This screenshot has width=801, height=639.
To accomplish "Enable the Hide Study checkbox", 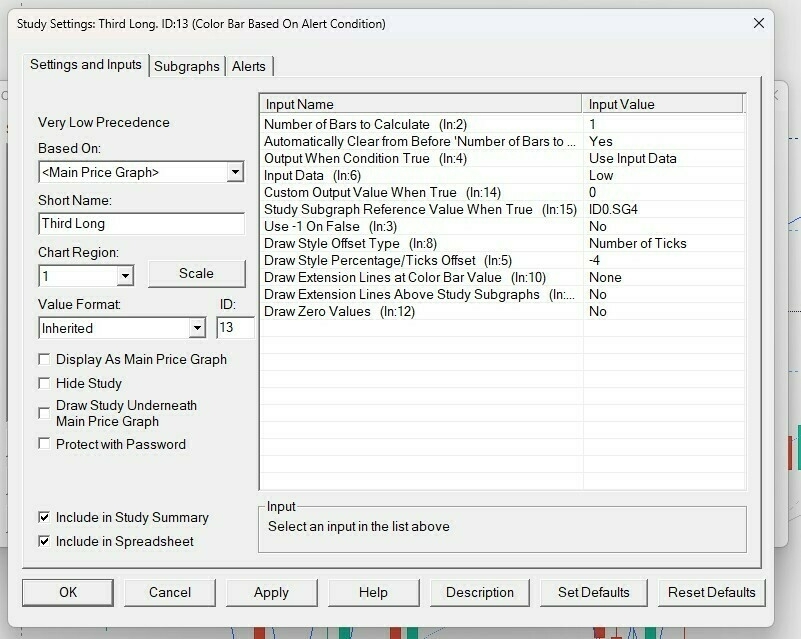I will coord(44,381).
